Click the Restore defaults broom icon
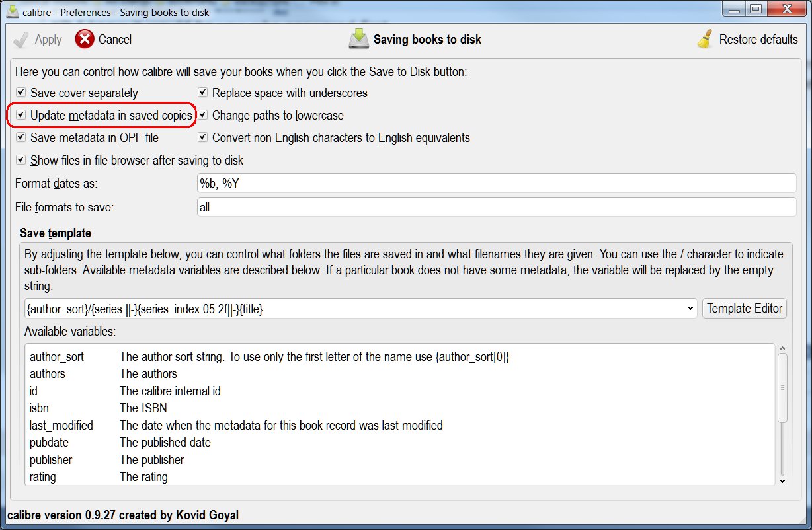 click(x=705, y=40)
